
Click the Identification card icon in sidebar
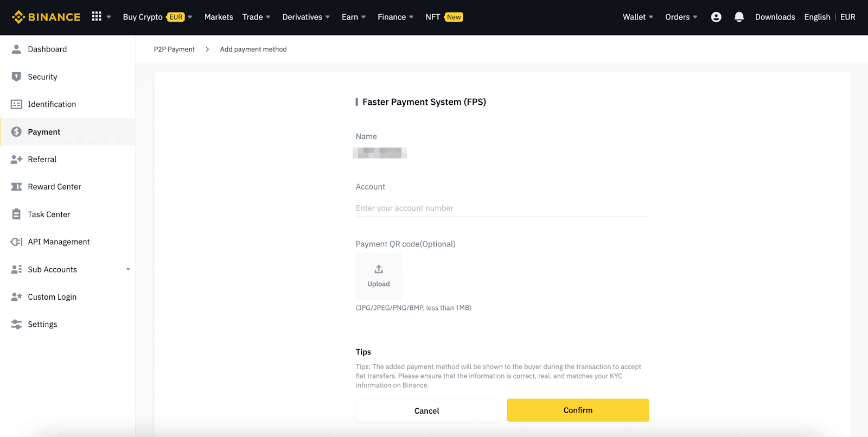tap(16, 104)
